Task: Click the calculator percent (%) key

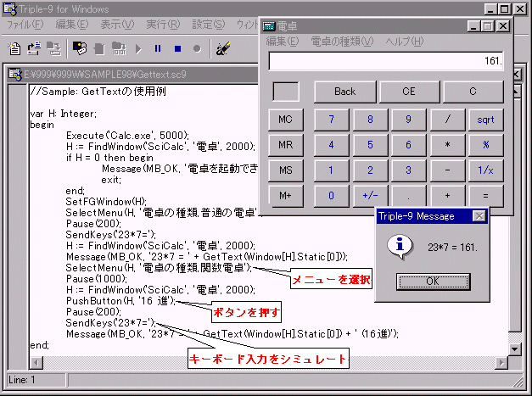Action: coord(486,145)
